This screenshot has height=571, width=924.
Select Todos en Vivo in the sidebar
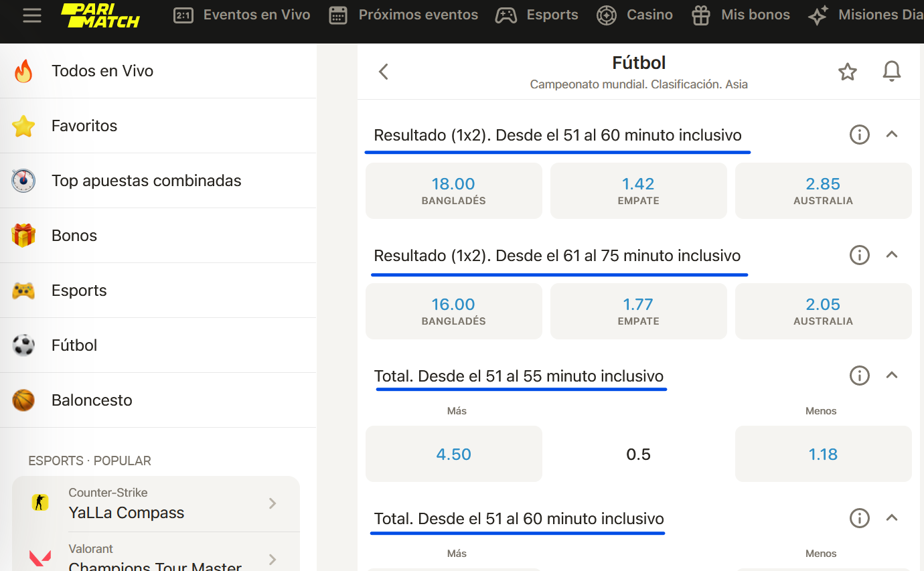tap(158, 71)
